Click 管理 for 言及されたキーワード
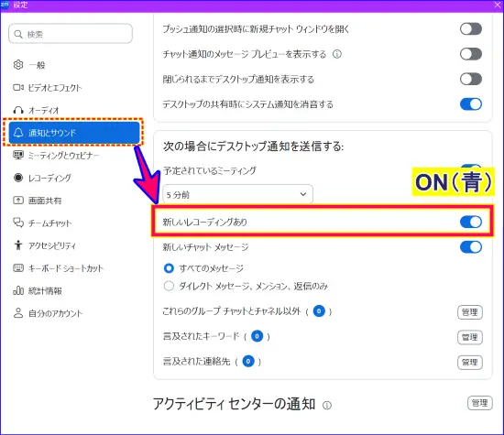This screenshot has height=435, width=504. pyautogui.click(x=469, y=337)
